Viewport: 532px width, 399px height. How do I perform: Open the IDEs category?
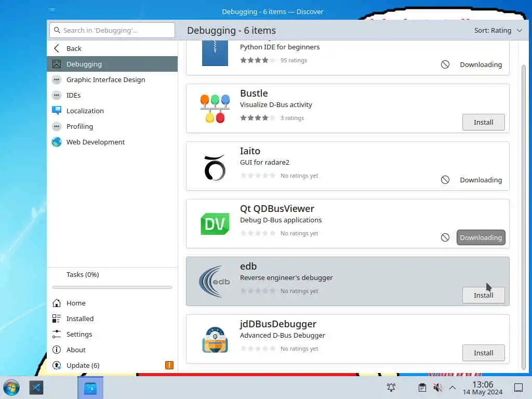click(x=112, y=96)
